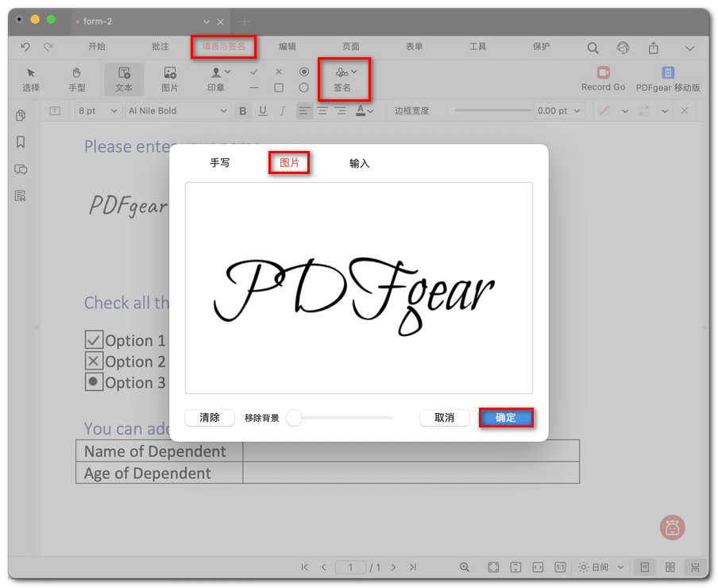718x588 pixels.
Task: Toggle underline formatting
Action: point(262,110)
